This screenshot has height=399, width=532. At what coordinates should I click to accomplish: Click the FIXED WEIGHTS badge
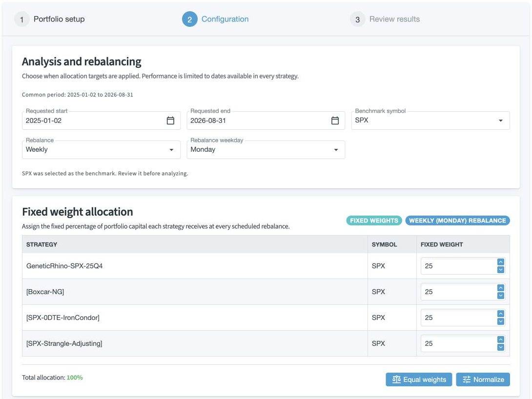pos(374,220)
